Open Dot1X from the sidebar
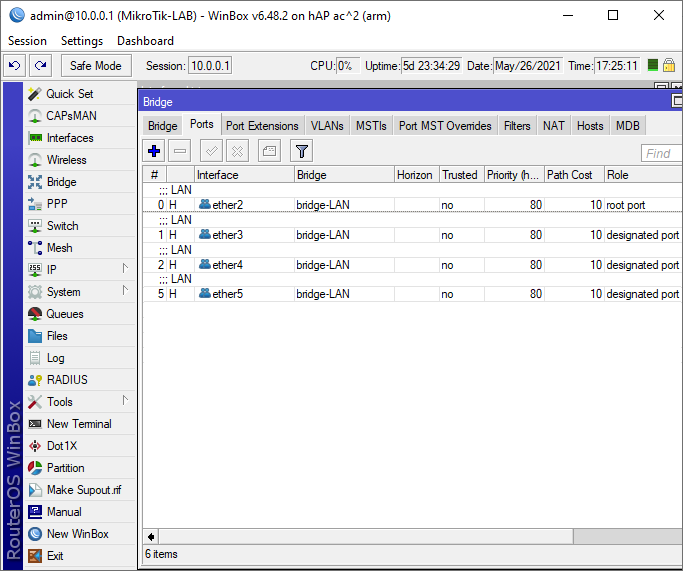Screen dimensions: 683x571 pyautogui.click(x=80, y=446)
